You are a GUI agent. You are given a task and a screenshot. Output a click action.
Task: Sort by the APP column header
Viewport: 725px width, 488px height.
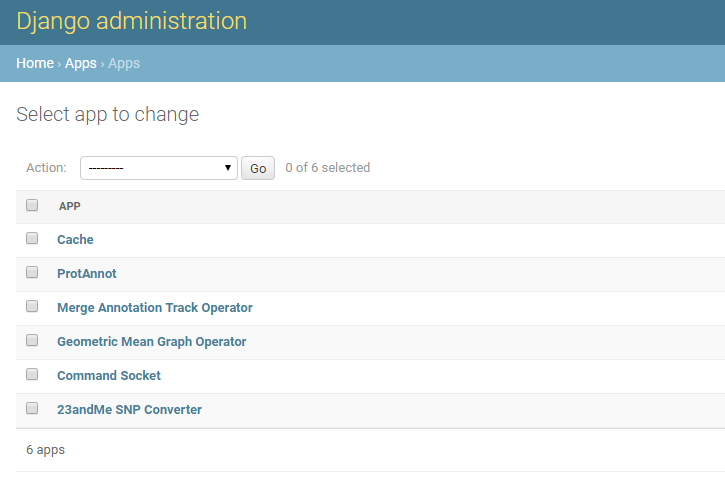click(70, 206)
